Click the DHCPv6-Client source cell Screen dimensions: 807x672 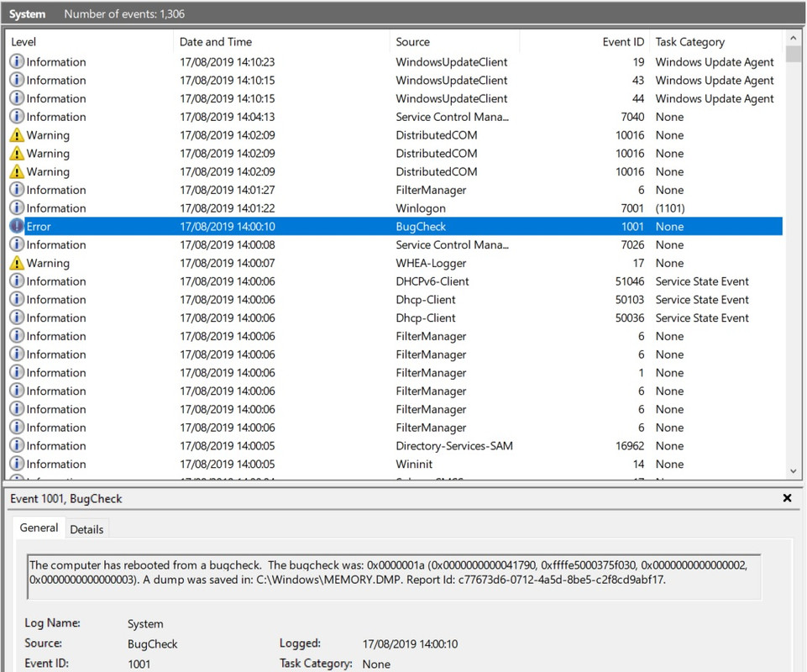click(432, 281)
